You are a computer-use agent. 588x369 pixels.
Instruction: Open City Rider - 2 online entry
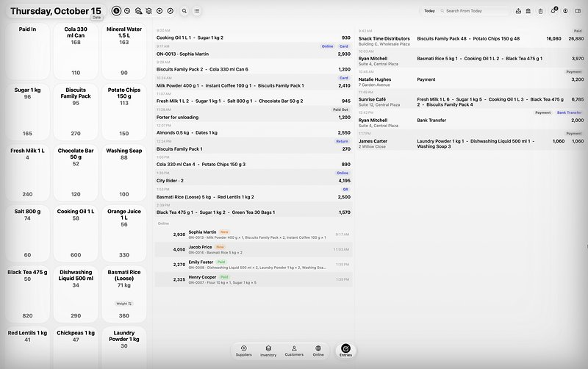pyautogui.click(x=254, y=177)
